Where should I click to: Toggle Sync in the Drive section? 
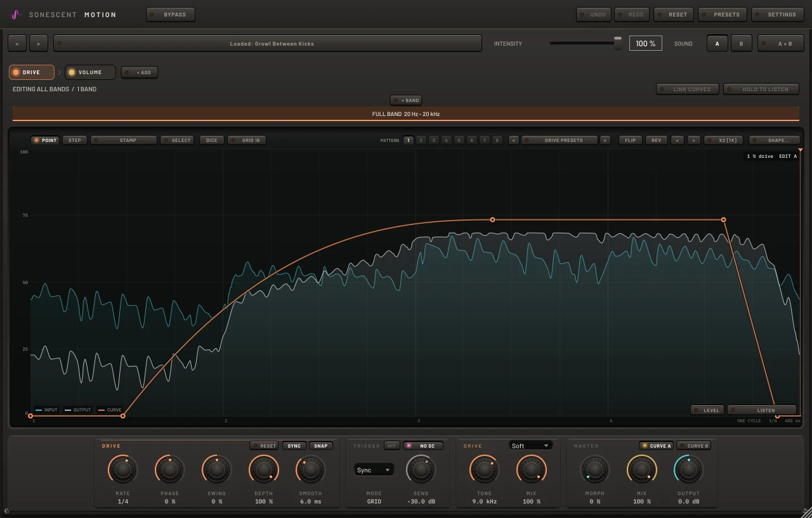(x=294, y=446)
